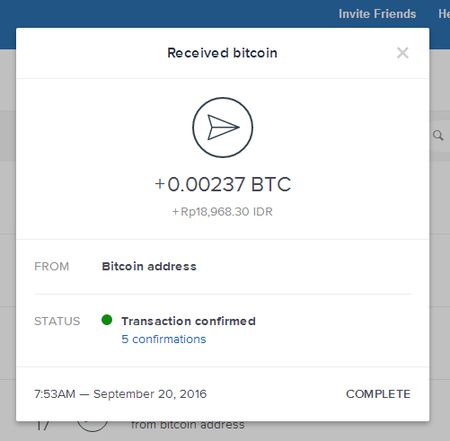Click the Transaction confirmed status text
The height and width of the screenshot is (441, 450).
[188, 321]
